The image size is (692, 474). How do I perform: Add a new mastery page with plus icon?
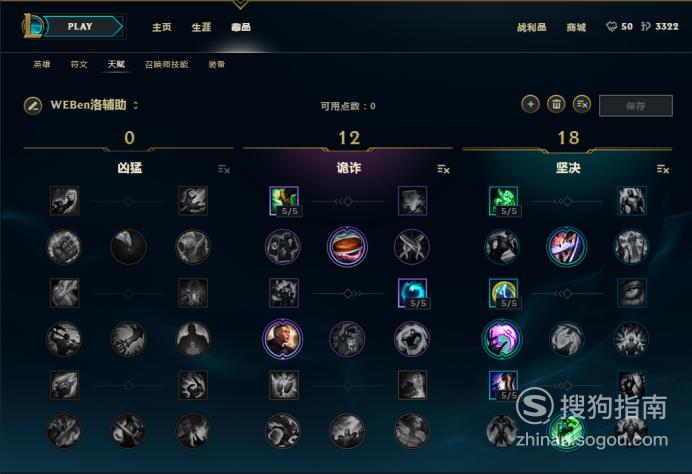click(x=530, y=105)
